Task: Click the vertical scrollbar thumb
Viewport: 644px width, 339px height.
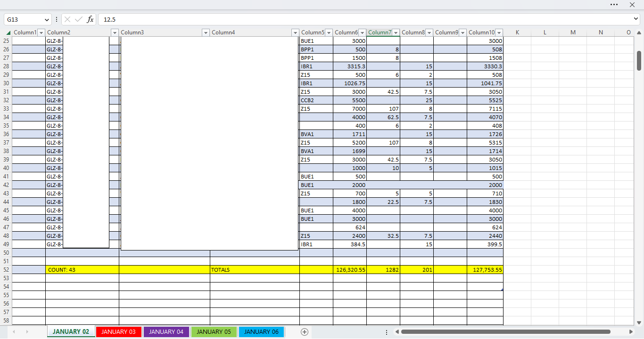Action: click(639, 61)
